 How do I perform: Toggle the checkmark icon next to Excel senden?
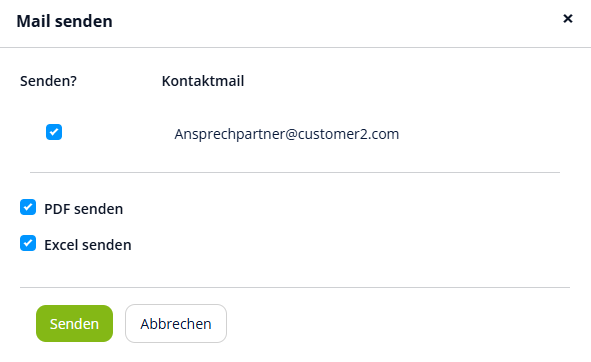pyautogui.click(x=28, y=243)
